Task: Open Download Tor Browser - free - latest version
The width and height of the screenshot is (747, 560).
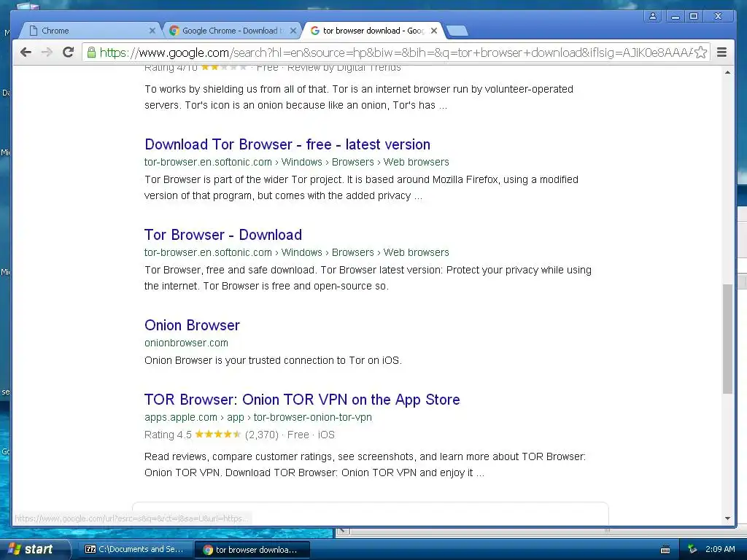Action: (287, 144)
